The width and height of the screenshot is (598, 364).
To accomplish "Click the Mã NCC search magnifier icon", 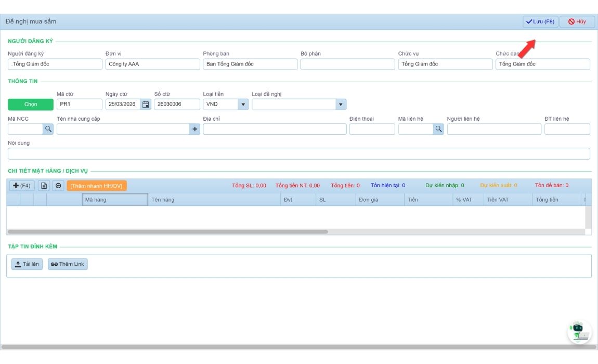I will point(48,129).
